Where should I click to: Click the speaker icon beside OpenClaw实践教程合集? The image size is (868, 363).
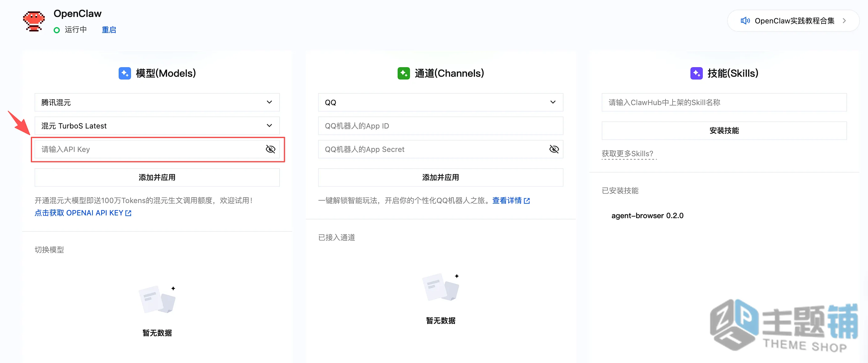click(x=745, y=21)
